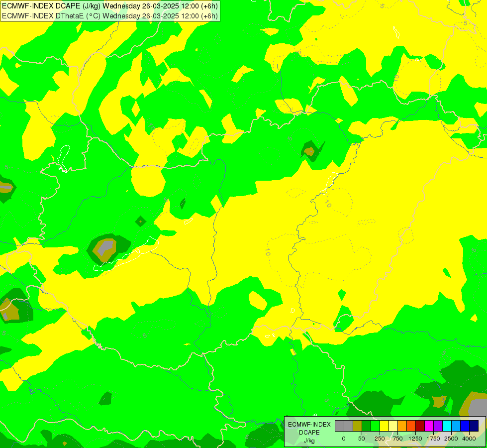Click the red-orange legend swatch

coord(411,426)
